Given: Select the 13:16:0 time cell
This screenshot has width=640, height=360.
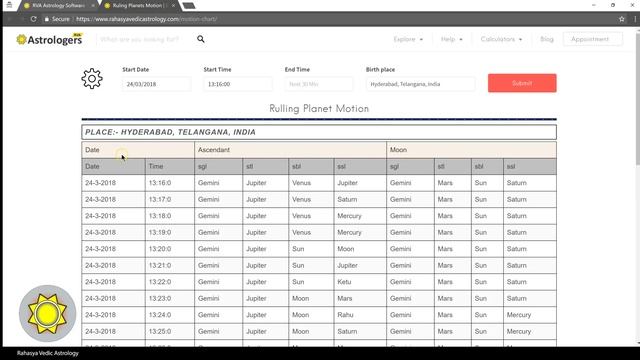Looking at the screenshot, I should point(170,183).
